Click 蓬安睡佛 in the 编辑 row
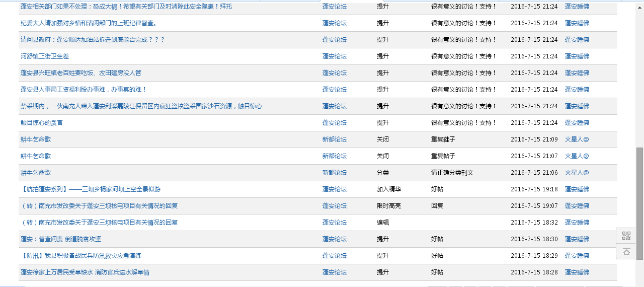Screen dimensions: 644x287 pos(577,223)
